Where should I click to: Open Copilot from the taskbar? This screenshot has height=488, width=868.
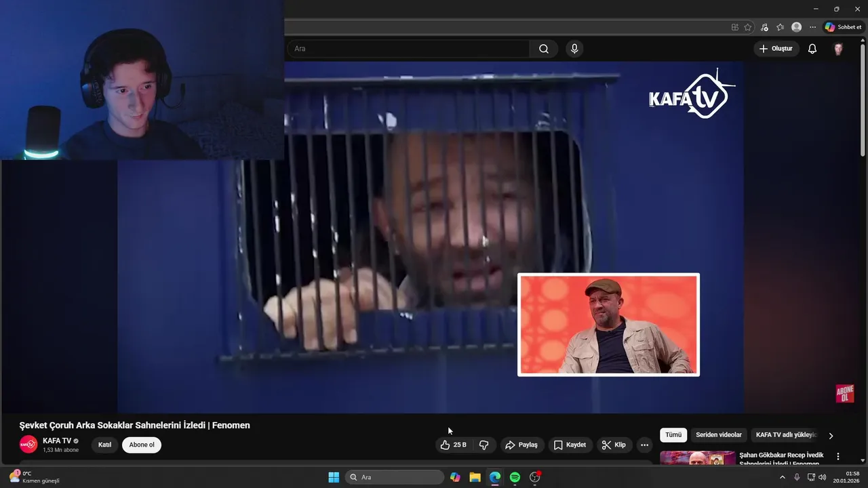click(455, 477)
